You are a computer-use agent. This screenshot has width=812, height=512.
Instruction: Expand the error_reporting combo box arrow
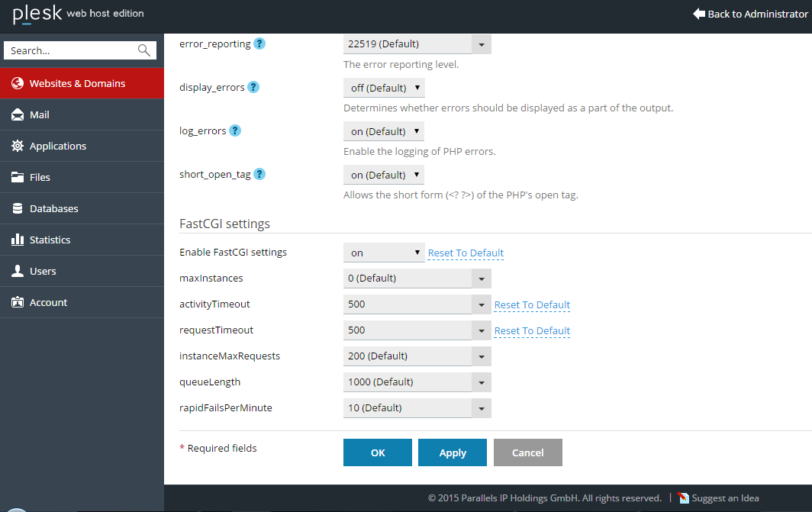pos(481,44)
